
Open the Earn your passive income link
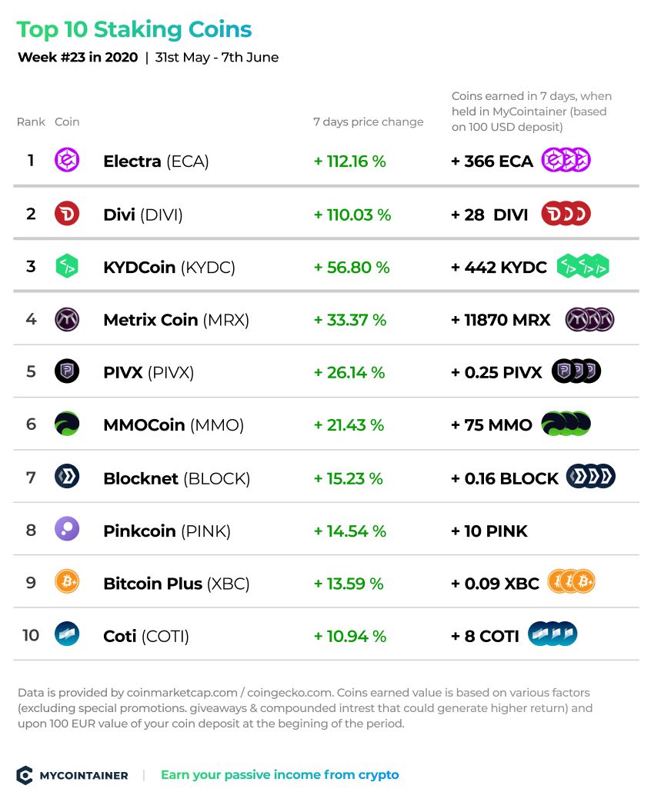point(280,775)
